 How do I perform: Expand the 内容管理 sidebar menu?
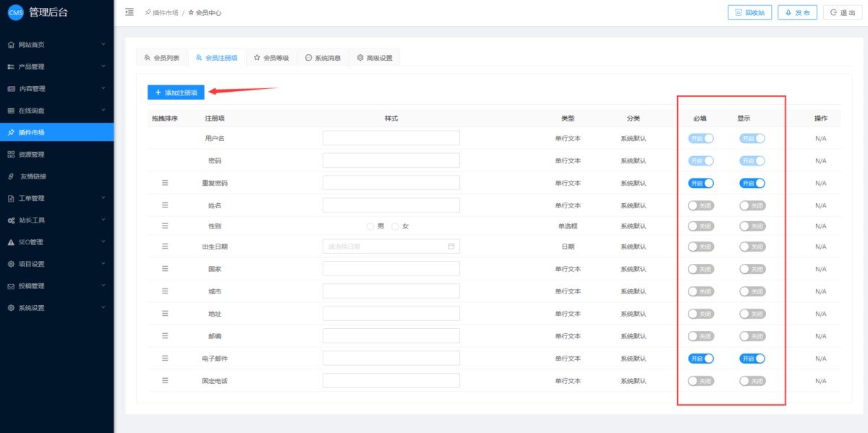[56, 89]
